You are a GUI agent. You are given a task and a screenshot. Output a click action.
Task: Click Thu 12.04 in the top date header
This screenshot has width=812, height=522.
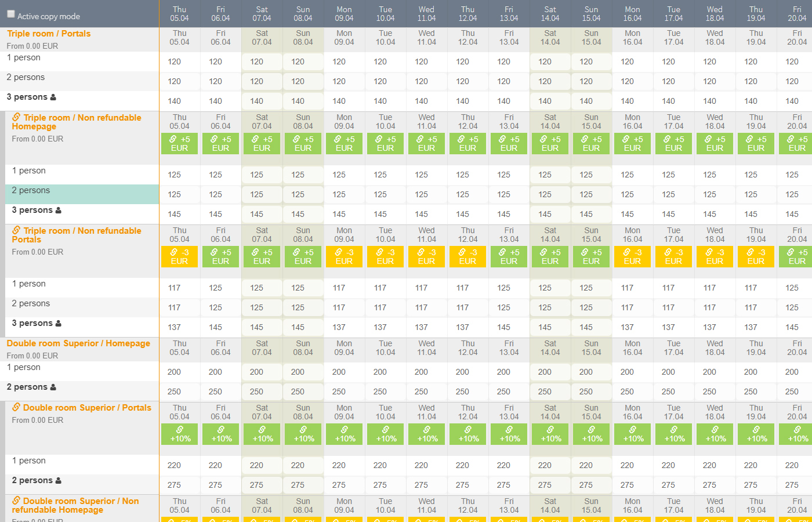pos(467,14)
